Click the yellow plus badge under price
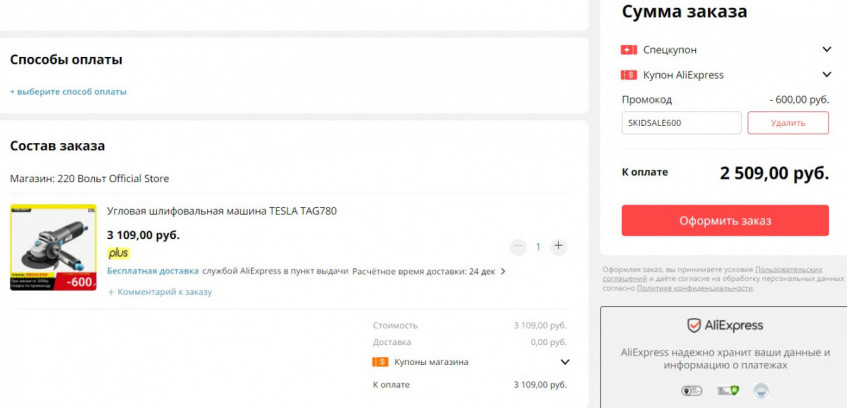This screenshot has height=408, width=847. point(119,253)
